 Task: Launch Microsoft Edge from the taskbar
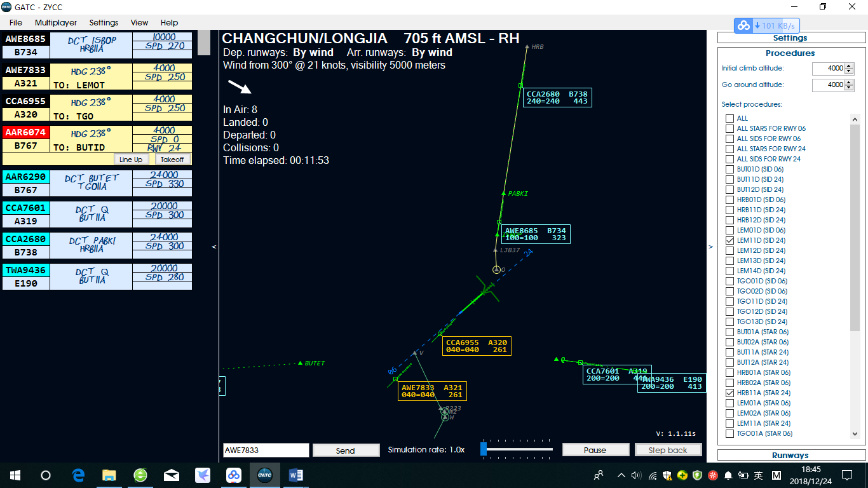click(78, 475)
